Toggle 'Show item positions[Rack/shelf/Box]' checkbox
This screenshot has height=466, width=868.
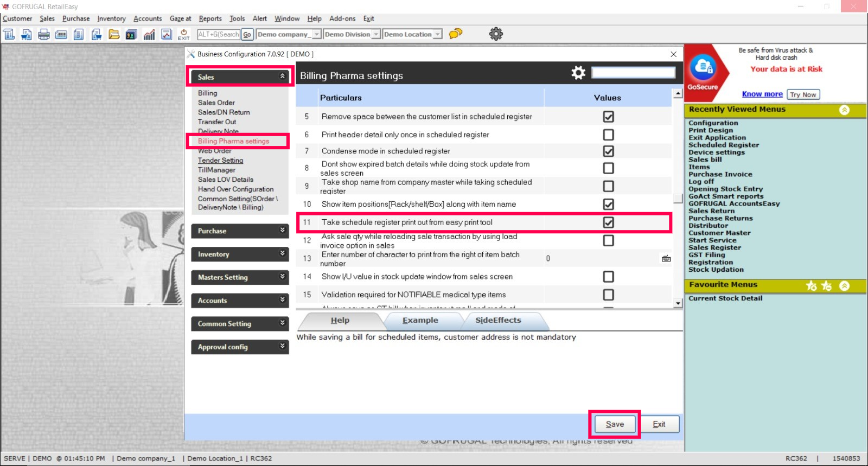609,204
